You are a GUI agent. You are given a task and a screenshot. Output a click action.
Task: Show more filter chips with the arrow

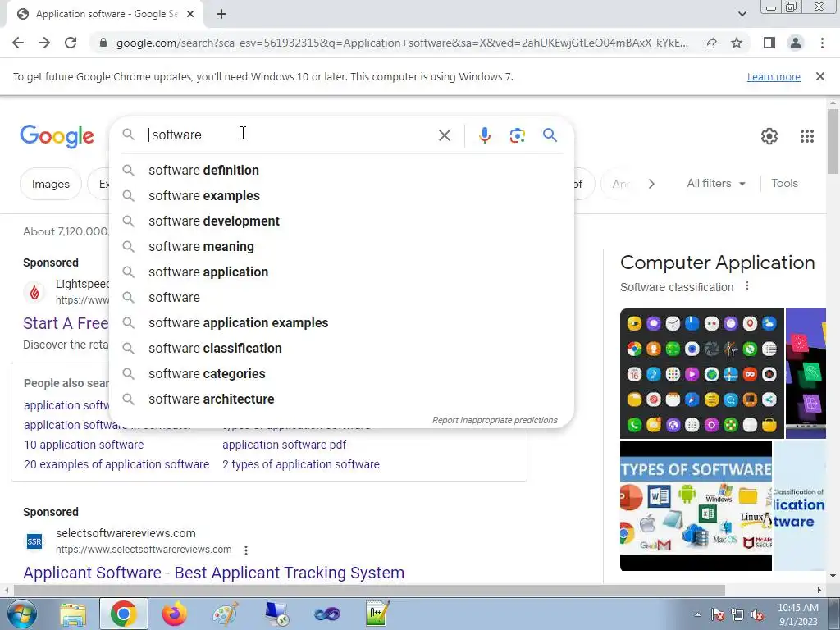tap(651, 184)
